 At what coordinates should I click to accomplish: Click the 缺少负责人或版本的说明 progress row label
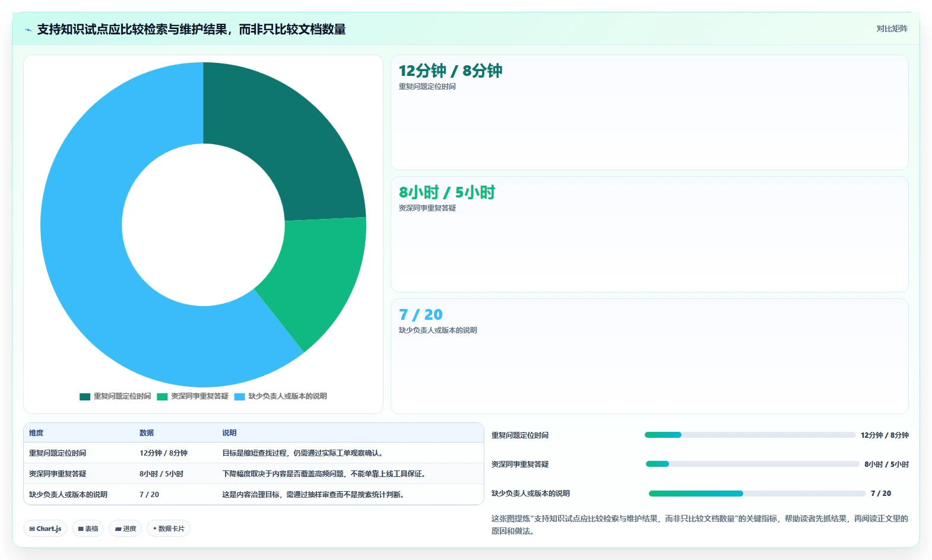click(531, 494)
